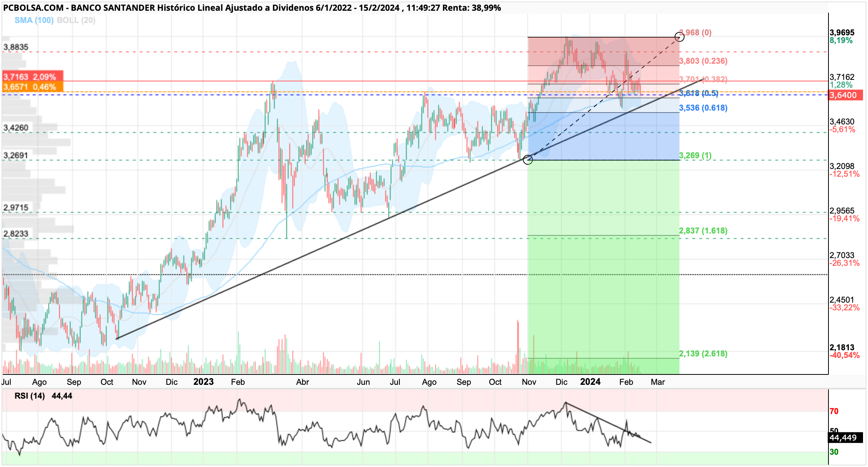Screen dimensions: 868x467
Task: Select the Fibonacci 2,837 (1.618) label
Action: [x=703, y=231]
